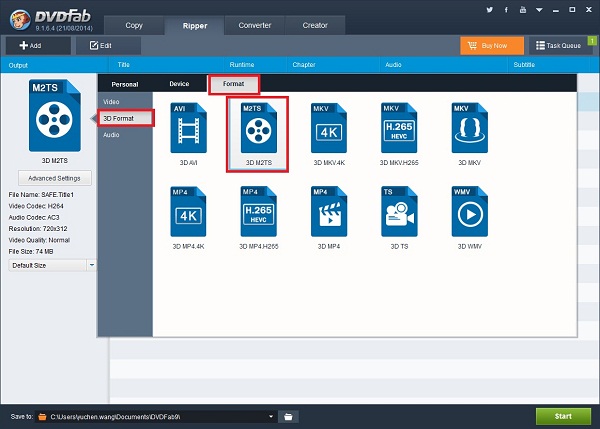600x429 pixels.
Task: Select the 3D MKV.H265 format icon
Action: pos(398,126)
